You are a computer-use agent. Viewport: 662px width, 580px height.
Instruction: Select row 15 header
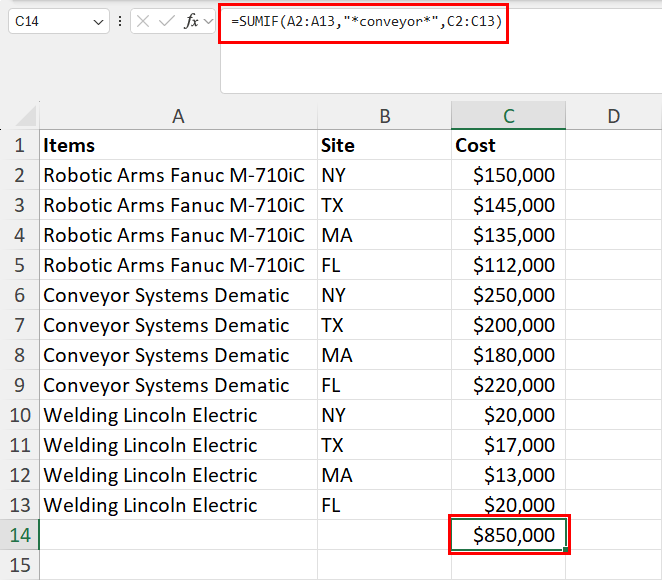[x=19, y=565]
